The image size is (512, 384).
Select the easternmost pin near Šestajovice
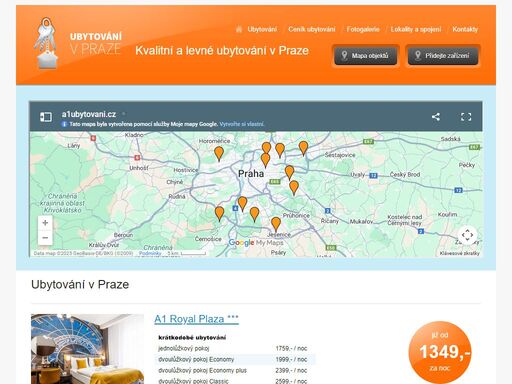pos(303,148)
